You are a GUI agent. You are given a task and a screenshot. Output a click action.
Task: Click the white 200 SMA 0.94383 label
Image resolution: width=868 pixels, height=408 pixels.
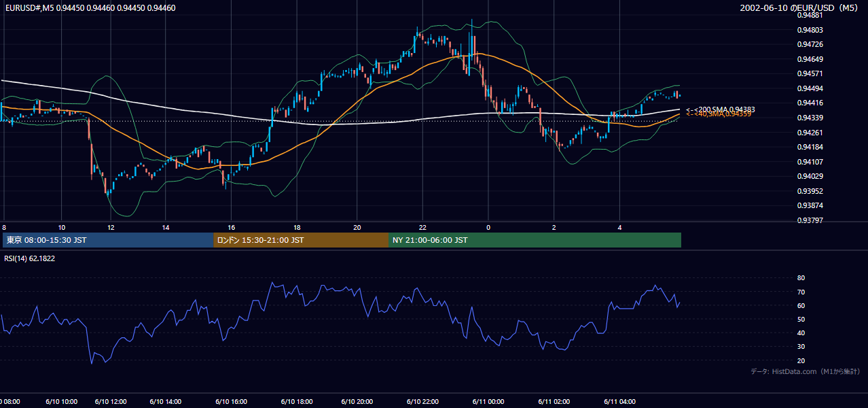(721, 109)
